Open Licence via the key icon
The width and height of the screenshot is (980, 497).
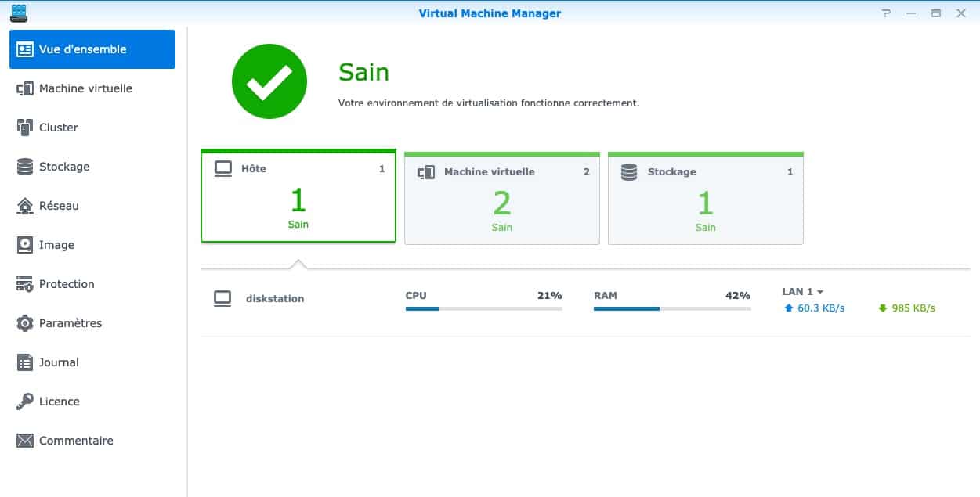[x=25, y=402]
